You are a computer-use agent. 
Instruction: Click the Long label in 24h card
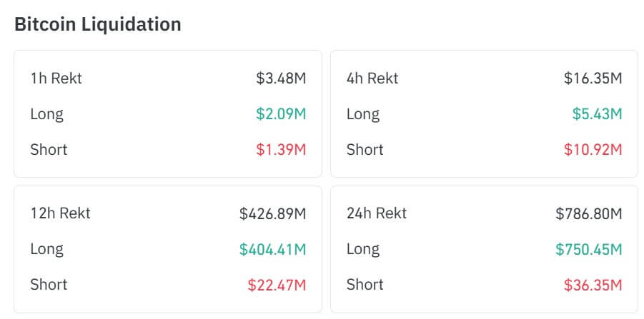pos(363,249)
